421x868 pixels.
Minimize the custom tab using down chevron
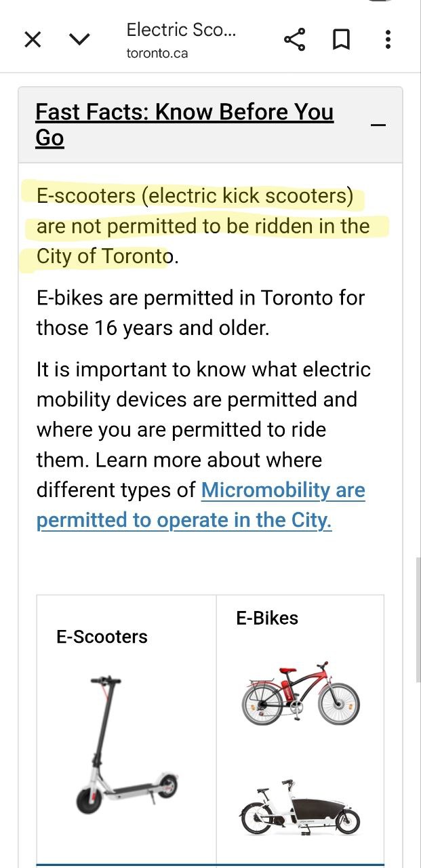click(x=80, y=40)
